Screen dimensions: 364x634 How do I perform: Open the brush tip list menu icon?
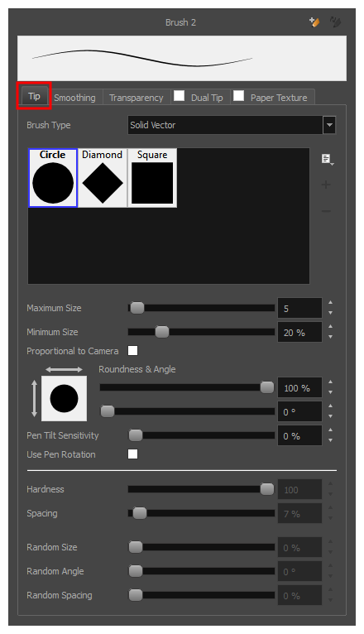point(328,159)
